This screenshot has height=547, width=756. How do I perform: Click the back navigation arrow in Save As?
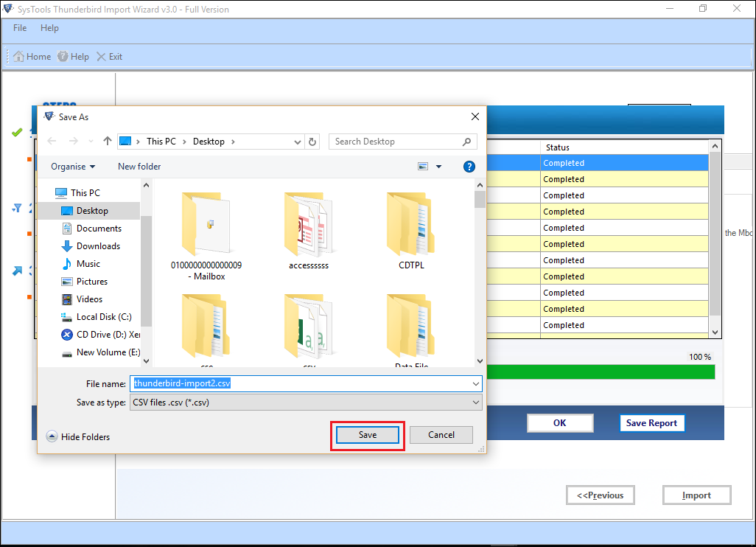coord(52,142)
